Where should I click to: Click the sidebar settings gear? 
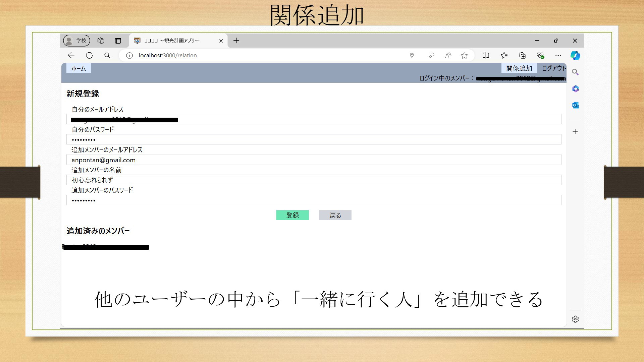[x=575, y=319]
